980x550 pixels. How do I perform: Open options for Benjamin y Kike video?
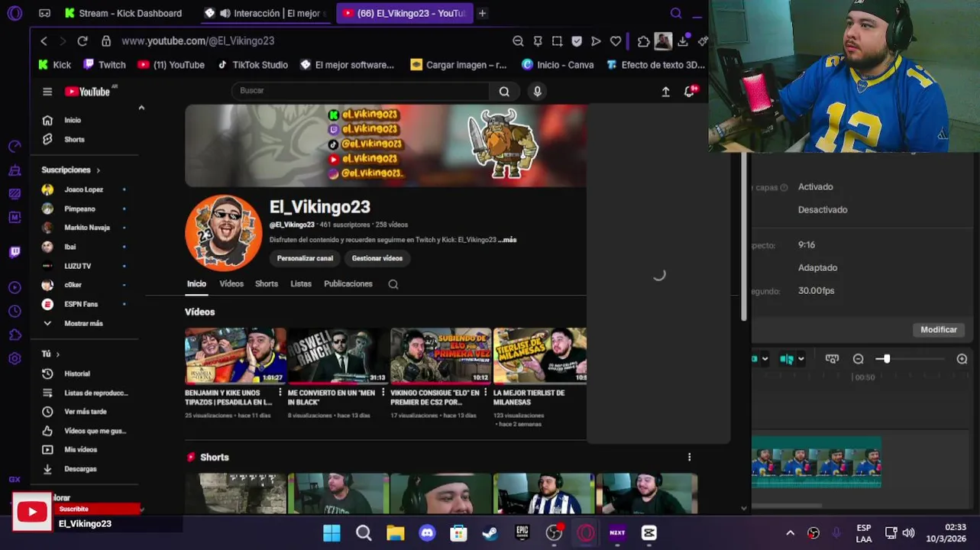coord(280,393)
